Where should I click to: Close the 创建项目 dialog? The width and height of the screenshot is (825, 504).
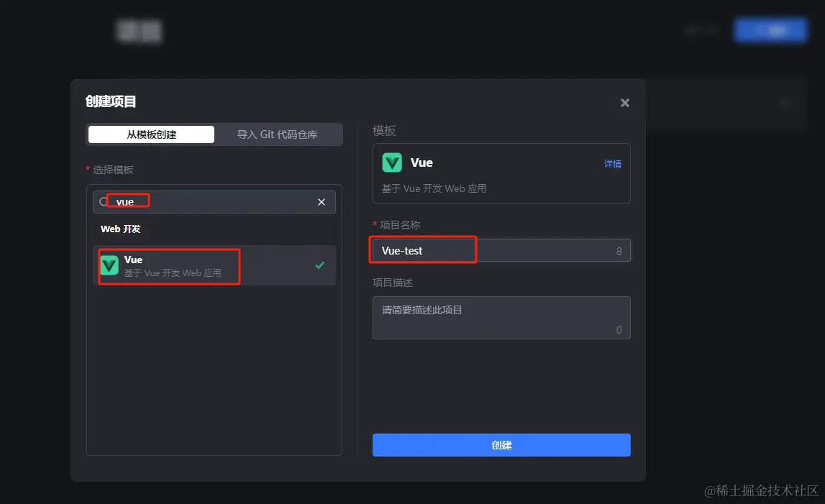(625, 103)
